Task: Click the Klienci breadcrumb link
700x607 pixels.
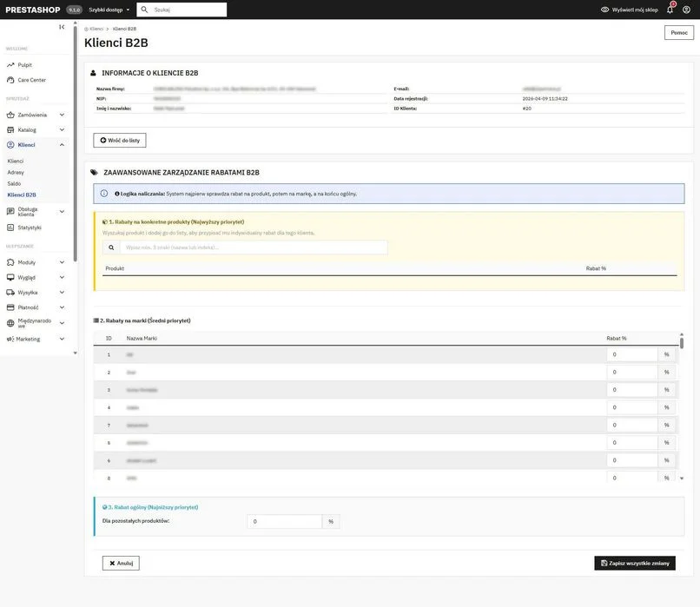Action: click(x=96, y=29)
